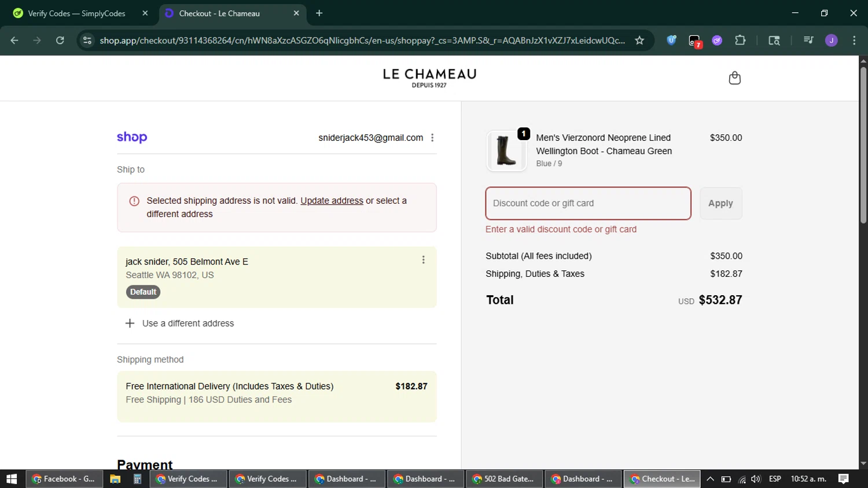Open the shopping bag cart icon

(734, 78)
